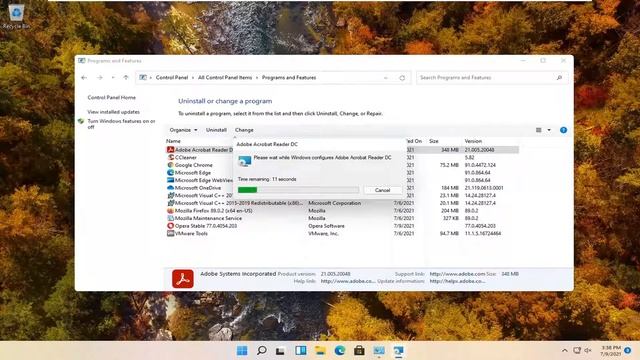The image size is (640, 360).
Task: Click the All Control Panel Items breadcrumb
Action: [x=225, y=78]
